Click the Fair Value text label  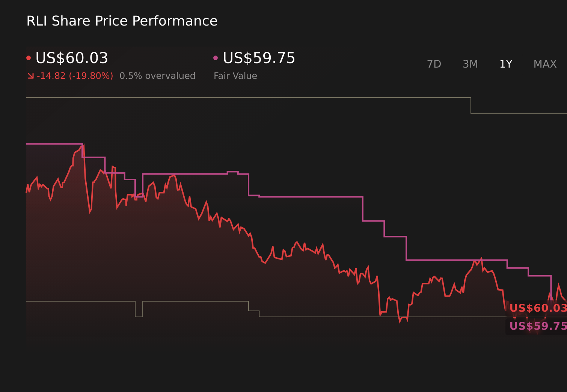(x=235, y=75)
